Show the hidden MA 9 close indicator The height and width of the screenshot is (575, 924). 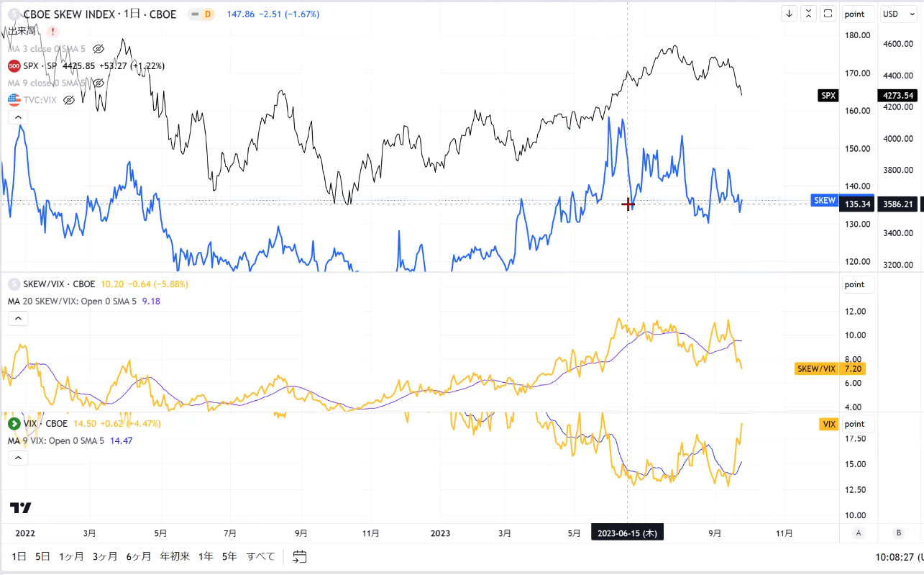pos(99,83)
